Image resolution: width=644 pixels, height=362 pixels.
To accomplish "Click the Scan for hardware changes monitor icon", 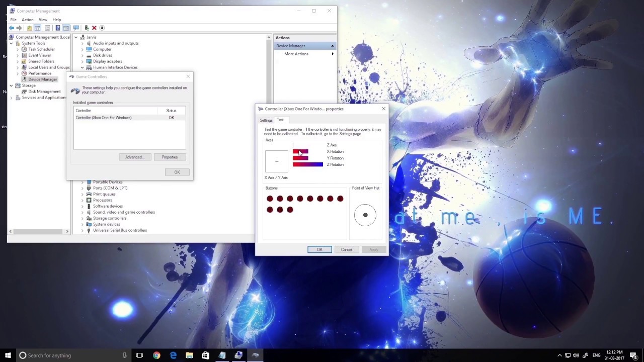I will (76, 28).
